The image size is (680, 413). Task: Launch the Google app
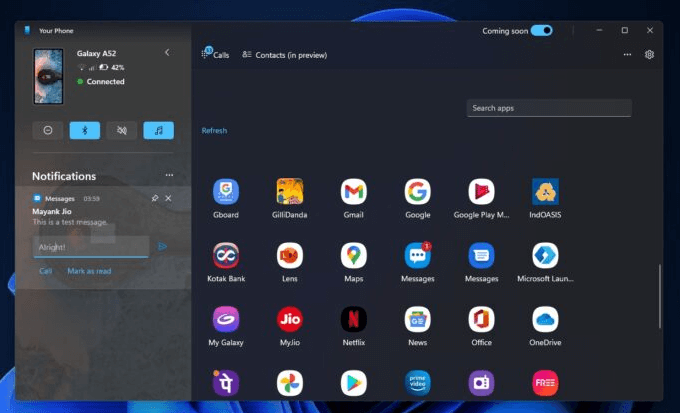coord(417,191)
